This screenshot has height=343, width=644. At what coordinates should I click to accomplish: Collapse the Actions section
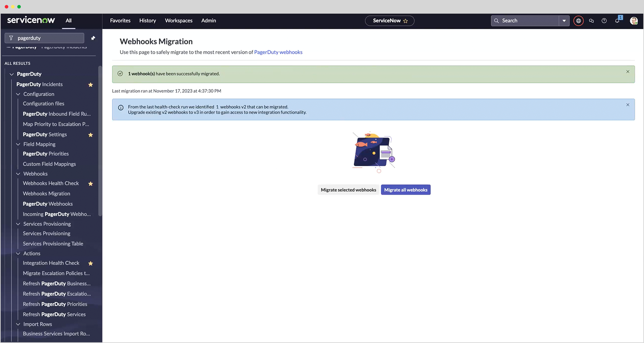(x=18, y=253)
